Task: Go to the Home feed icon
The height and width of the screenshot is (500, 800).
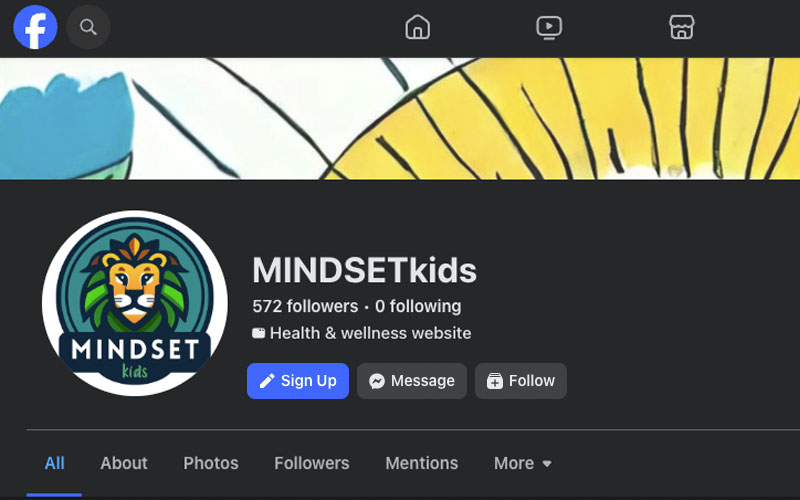Action: 417,27
